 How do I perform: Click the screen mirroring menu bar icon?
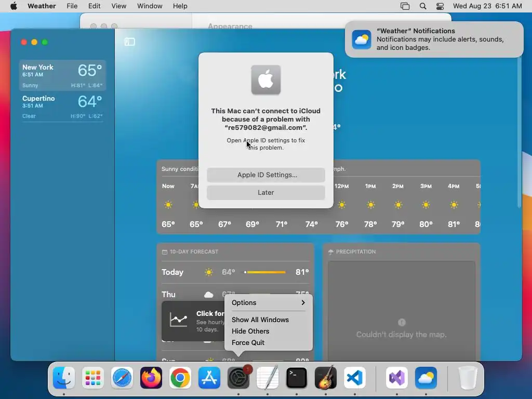405,6
